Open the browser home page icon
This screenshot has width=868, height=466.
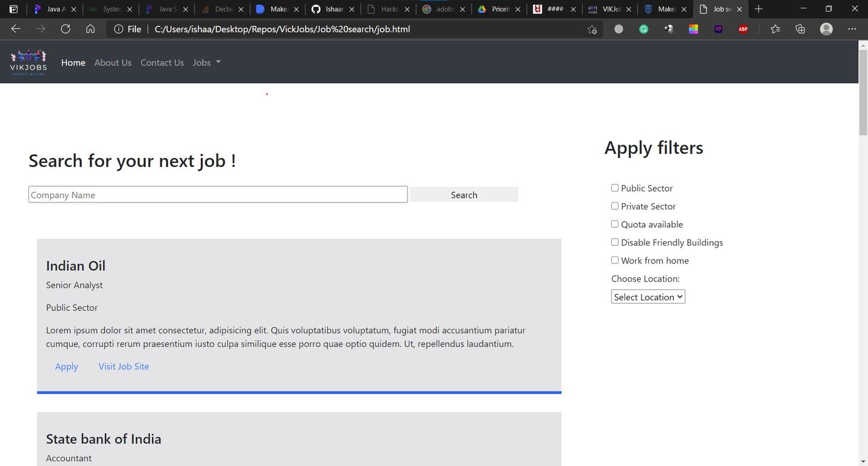90,29
